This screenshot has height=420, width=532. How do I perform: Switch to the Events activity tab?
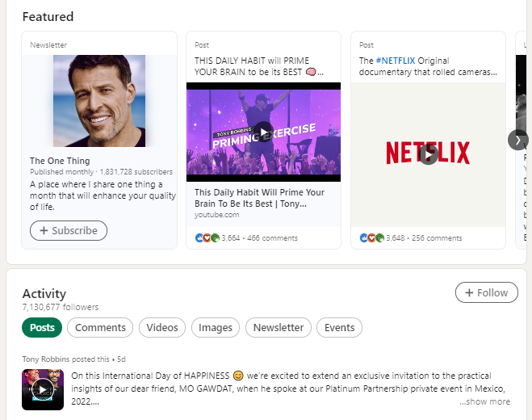click(339, 328)
